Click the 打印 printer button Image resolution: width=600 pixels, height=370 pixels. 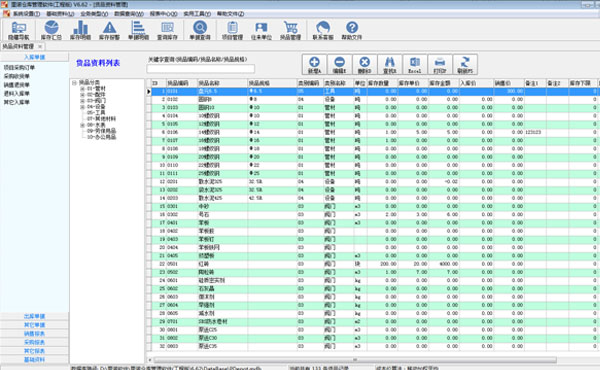(440, 65)
